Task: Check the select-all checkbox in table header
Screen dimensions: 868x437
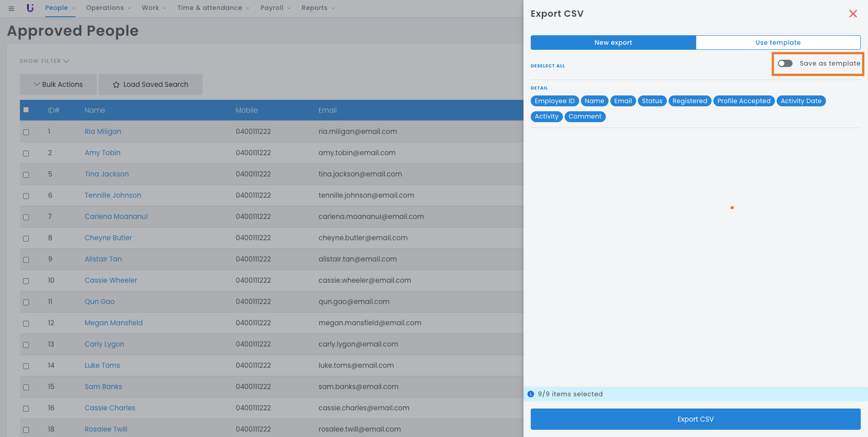Action: tap(26, 110)
